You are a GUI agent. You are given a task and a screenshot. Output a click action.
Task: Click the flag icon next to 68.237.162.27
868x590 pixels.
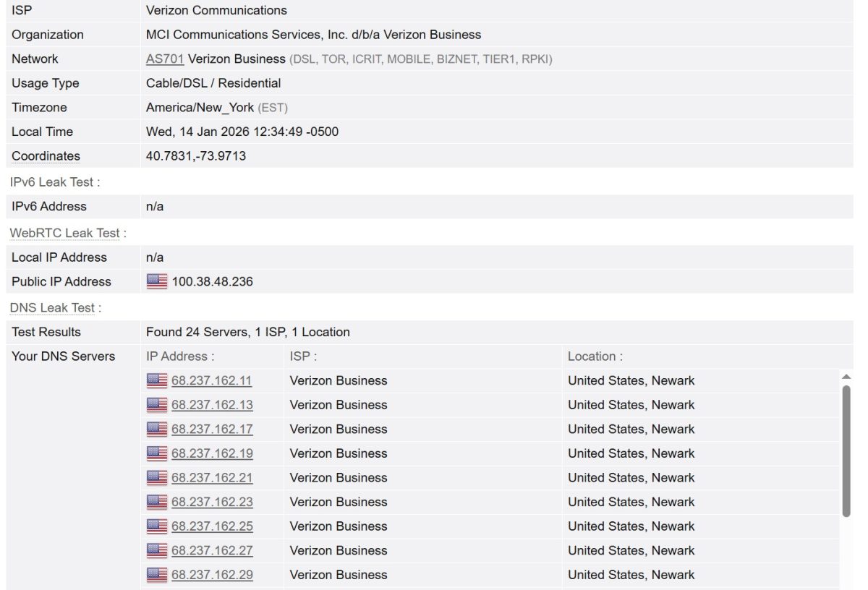[157, 550]
